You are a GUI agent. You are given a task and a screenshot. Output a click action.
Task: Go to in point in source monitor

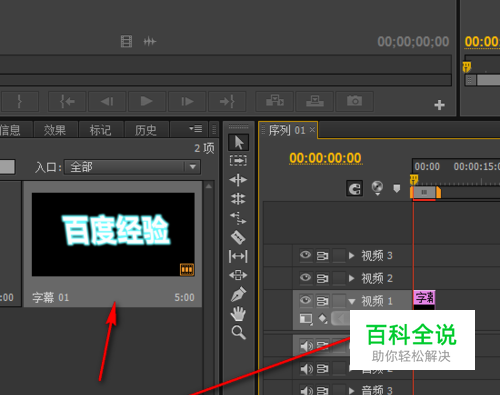[x=67, y=101]
